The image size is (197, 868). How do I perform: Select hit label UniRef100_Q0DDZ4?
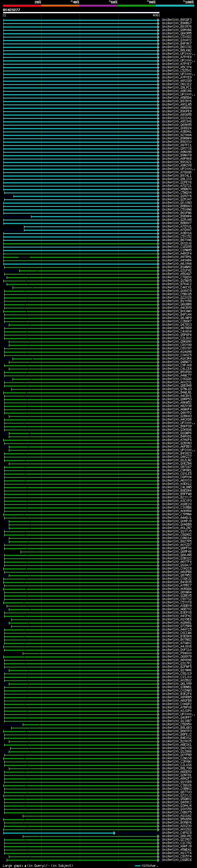click(x=177, y=128)
